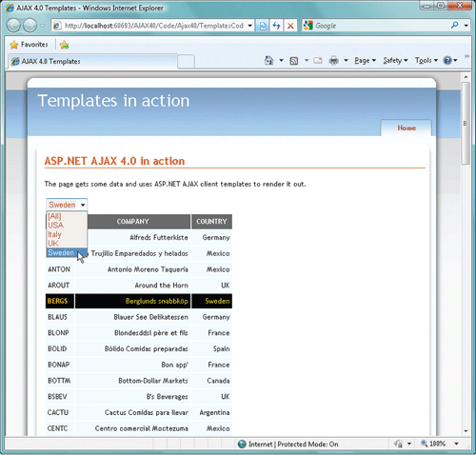
Task: Click the Home tab on the page
Action: point(407,128)
